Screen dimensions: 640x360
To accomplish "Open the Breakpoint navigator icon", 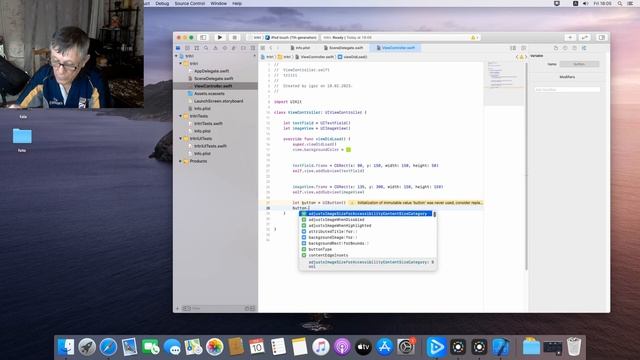I will [244, 48].
